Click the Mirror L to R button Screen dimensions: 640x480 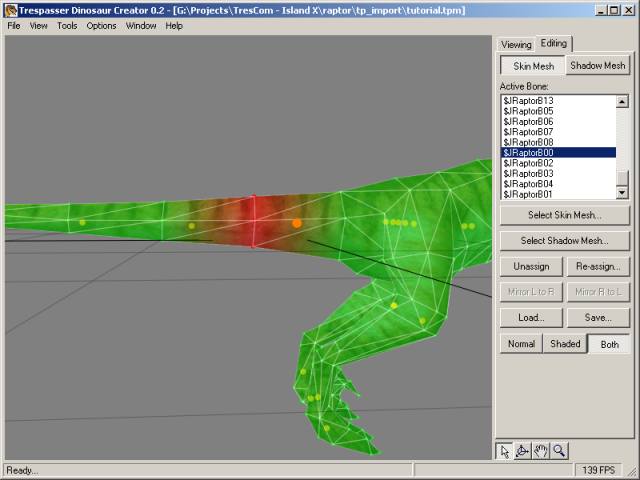531,292
